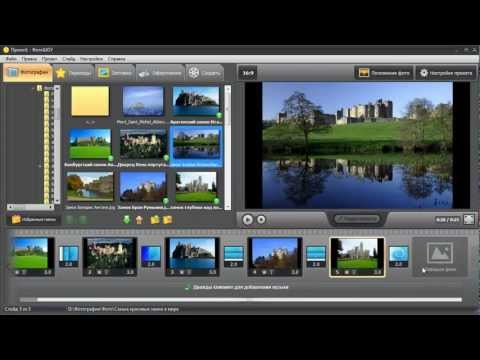Click the playback time counter beside fullscreen icon
Image resolution: width=480 pixels, height=360 pixels.
[447, 220]
